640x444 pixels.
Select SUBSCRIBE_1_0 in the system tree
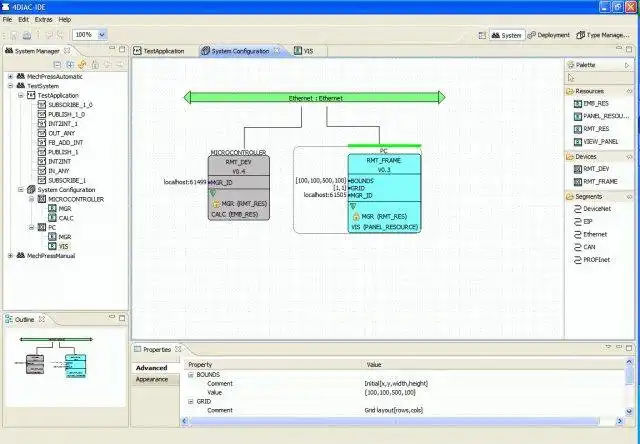(70, 105)
